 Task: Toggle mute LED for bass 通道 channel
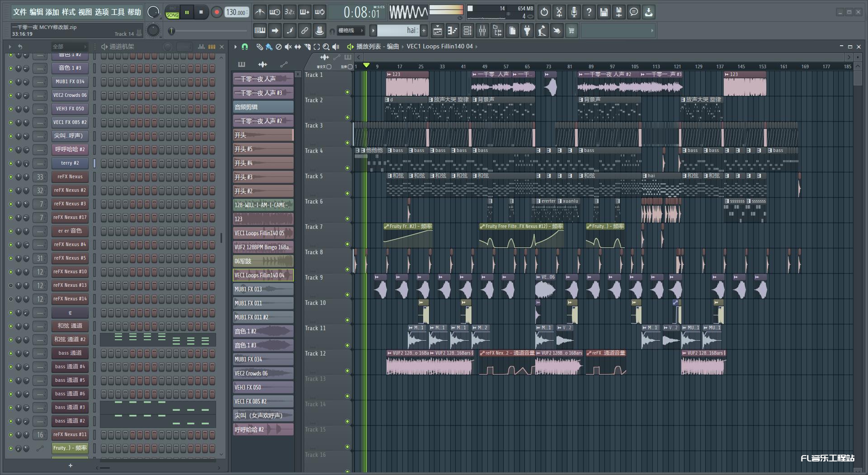[11, 353]
